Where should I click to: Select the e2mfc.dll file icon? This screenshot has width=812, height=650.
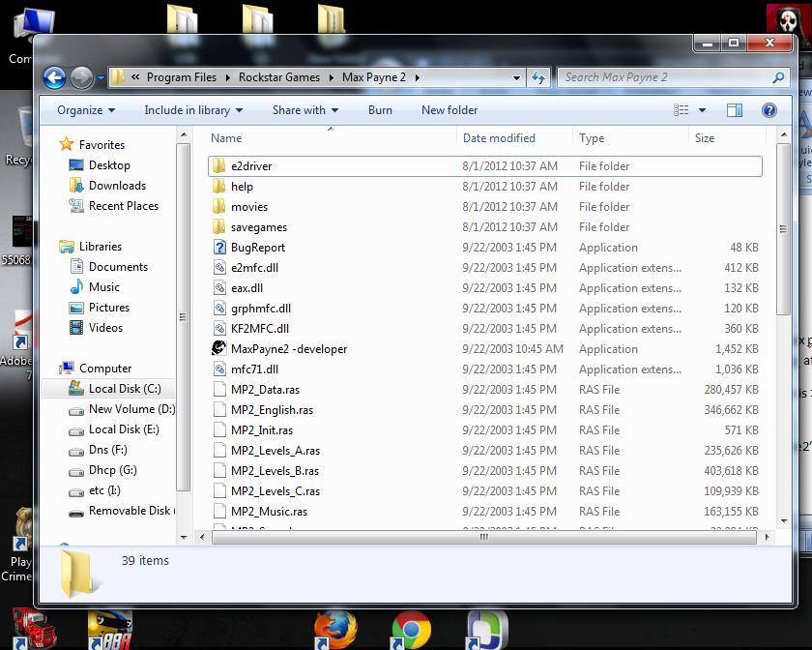[x=219, y=268]
